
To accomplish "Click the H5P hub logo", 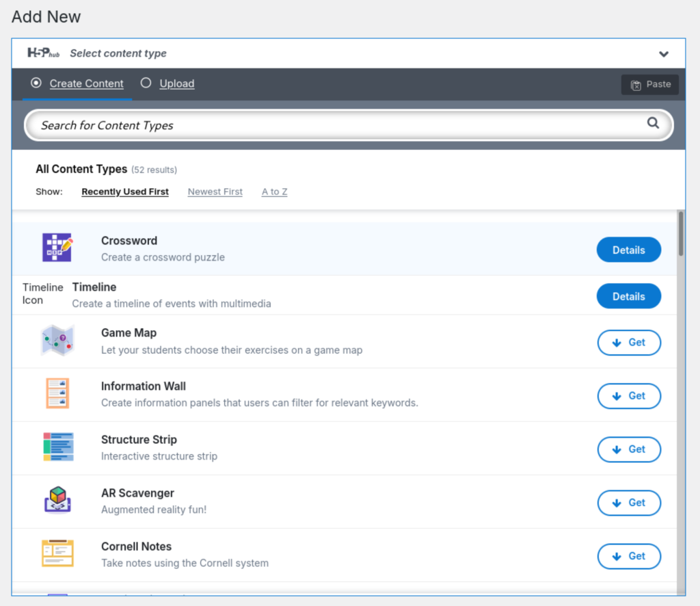I will [x=44, y=53].
